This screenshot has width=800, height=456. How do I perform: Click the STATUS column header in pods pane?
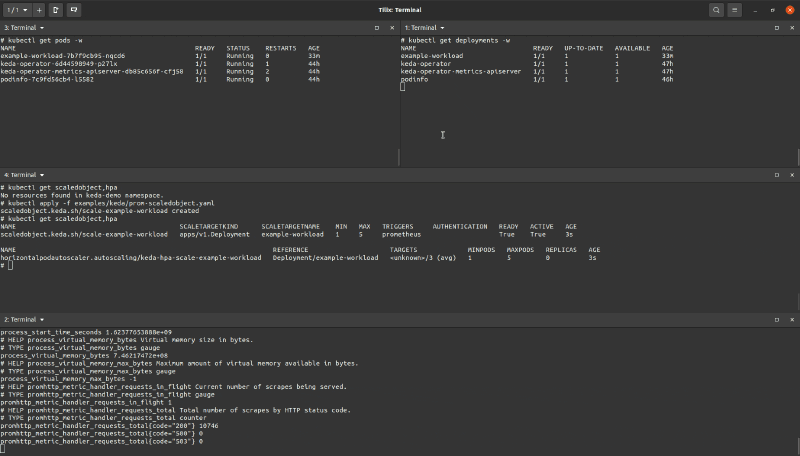pos(238,48)
